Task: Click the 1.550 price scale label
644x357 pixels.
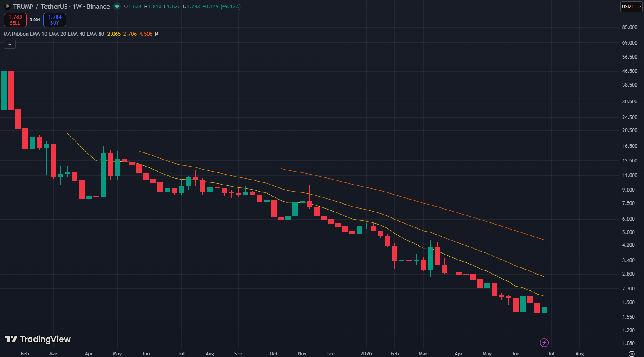Action: click(x=629, y=317)
